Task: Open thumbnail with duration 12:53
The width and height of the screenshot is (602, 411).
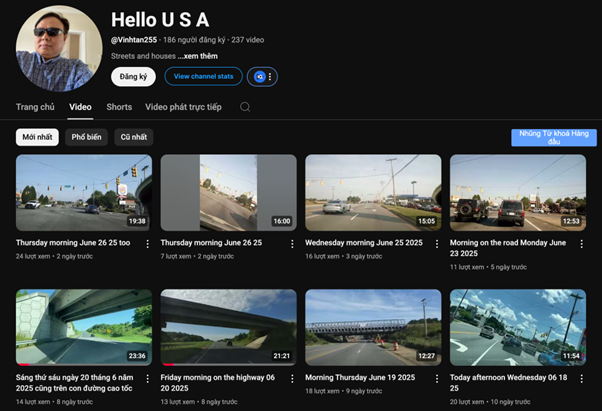Action: 518,193
